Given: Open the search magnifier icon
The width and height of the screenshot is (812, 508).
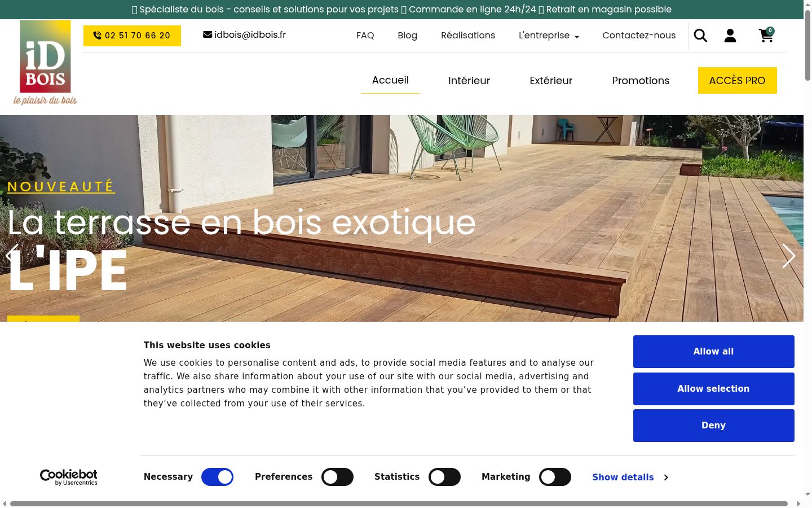Looking at the screenshot, I should tap(700, 36).
